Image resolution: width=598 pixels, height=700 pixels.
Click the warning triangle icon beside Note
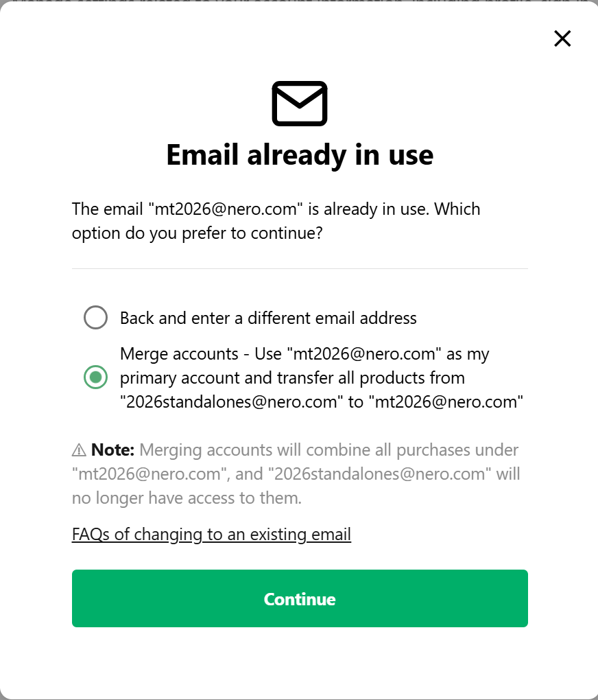click(79, 451)
